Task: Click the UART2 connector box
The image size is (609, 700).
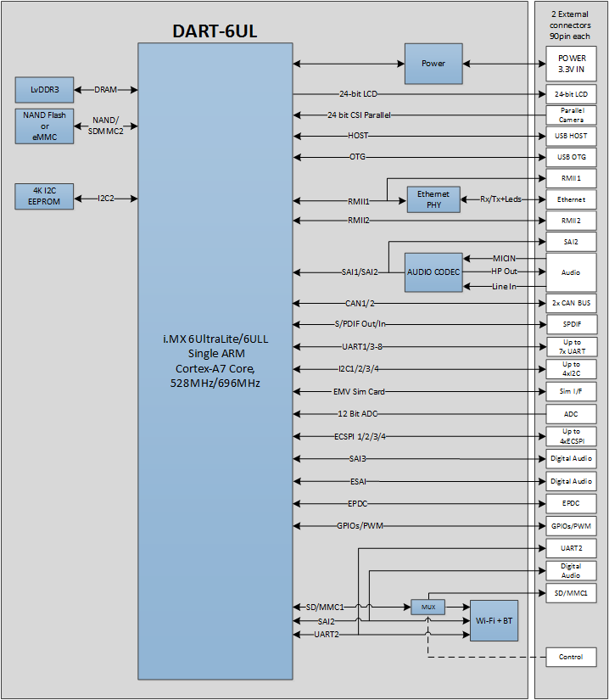Action: click(x=571, y=548)
